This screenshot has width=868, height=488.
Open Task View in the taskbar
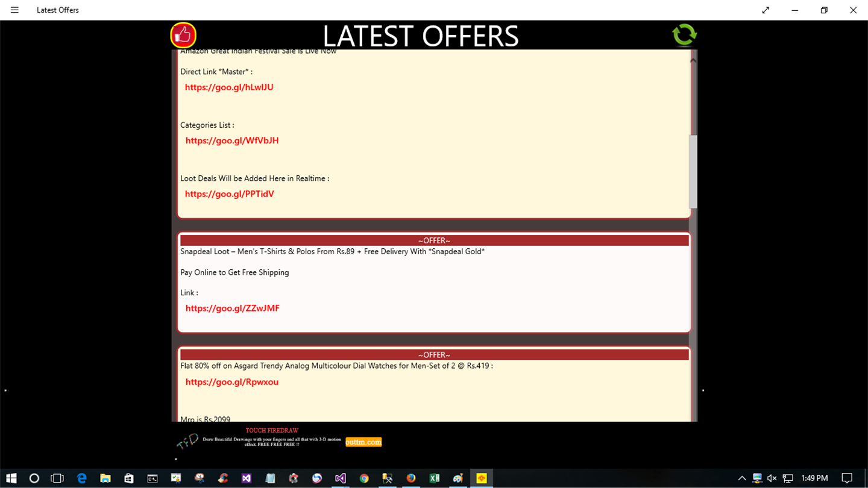pos(57,478)
